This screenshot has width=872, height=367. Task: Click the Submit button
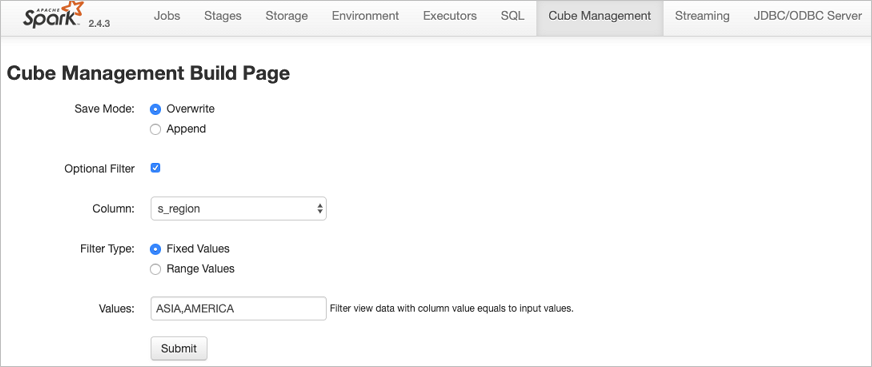(x=179, y=349)
